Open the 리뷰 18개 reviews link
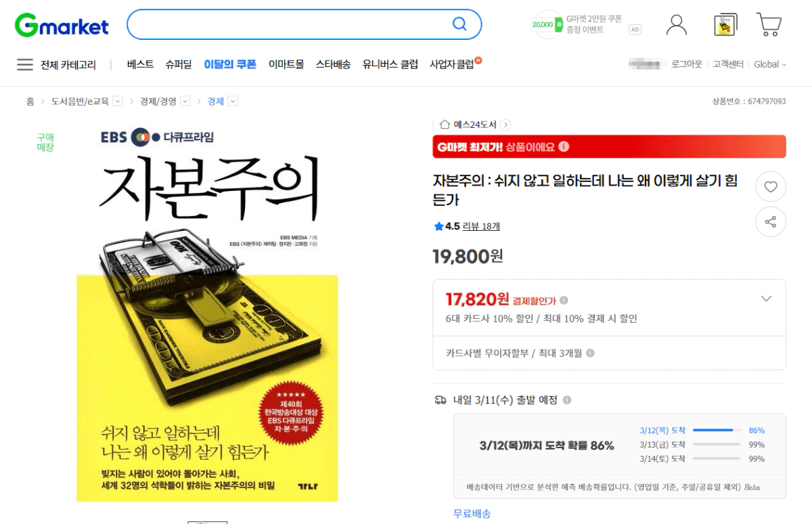Screen dimensions: 812x524 point(481,226)
